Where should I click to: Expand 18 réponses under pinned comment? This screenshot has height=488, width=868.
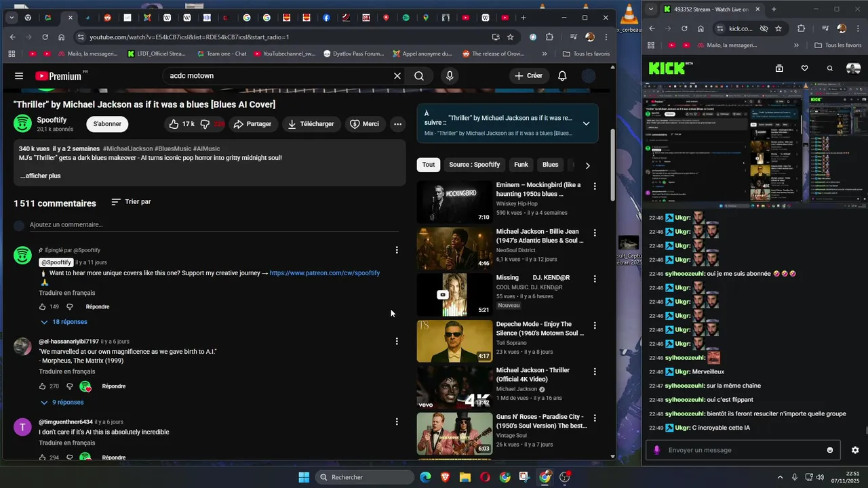64,322
